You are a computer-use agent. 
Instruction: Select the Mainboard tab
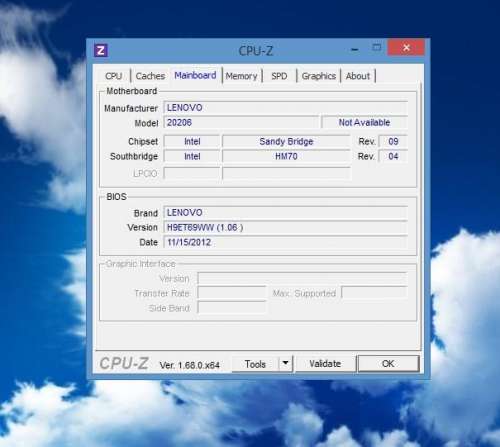click(x=195, y=75)
